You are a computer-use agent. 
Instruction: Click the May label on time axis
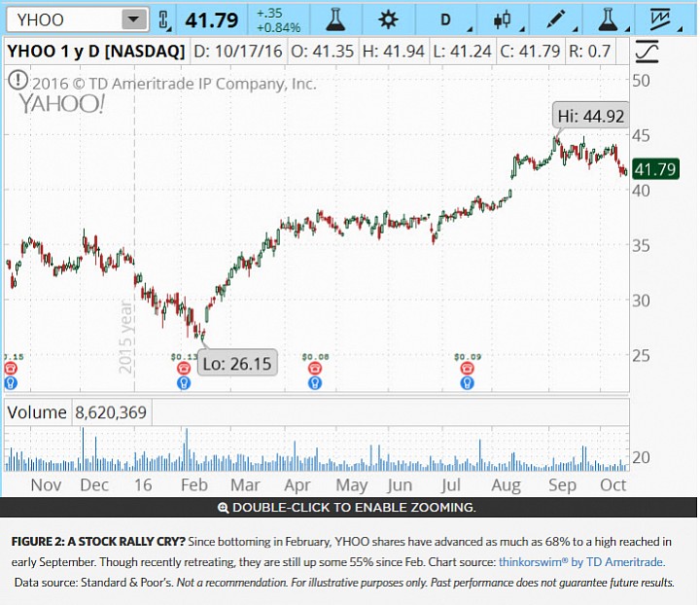point(352,485)
